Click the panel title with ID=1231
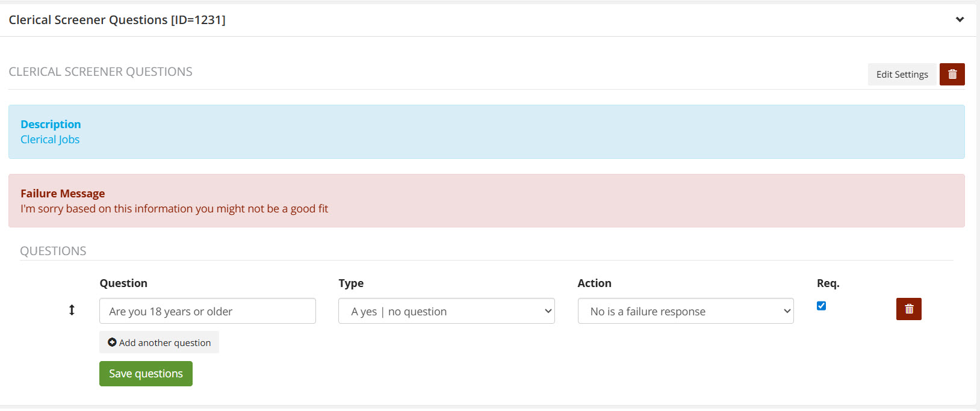The image size is (980, 411). click(117, 20)
